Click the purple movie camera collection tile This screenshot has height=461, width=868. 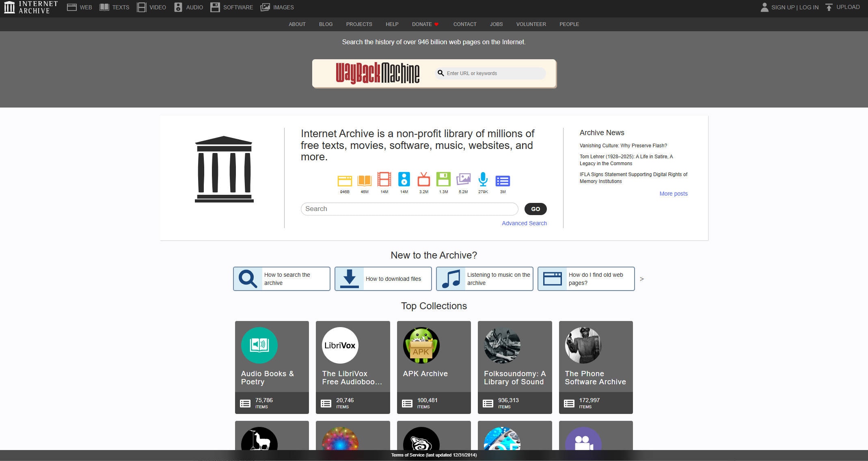point(596,435)
